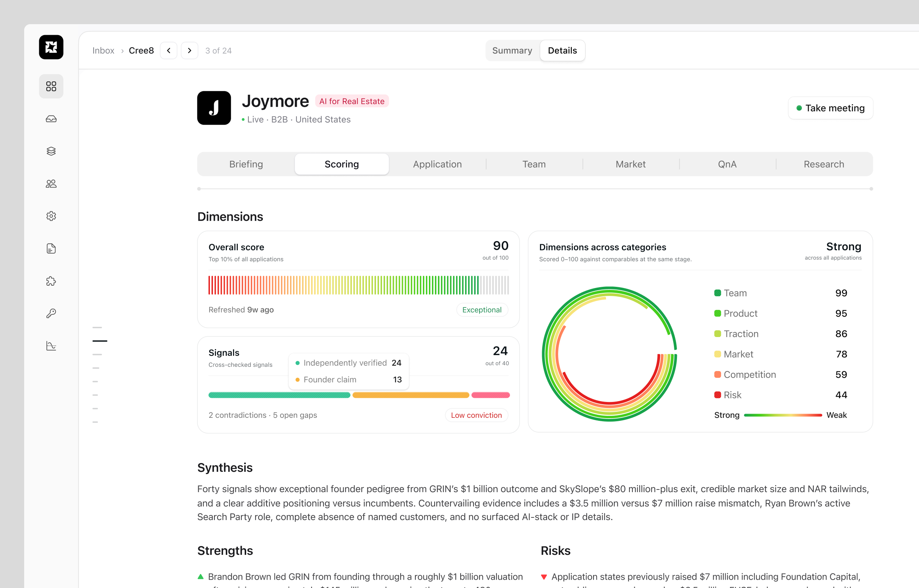Screen dimensions: 919x588
Task: Open the inbox tray icon in sidebar
Action: 51,119
